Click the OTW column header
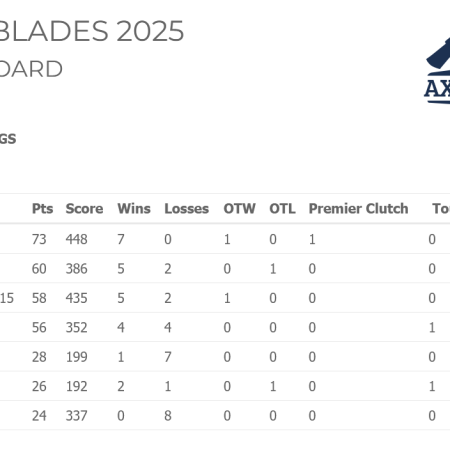Viewport: 450px width, 450px height. tap(239, 209)
